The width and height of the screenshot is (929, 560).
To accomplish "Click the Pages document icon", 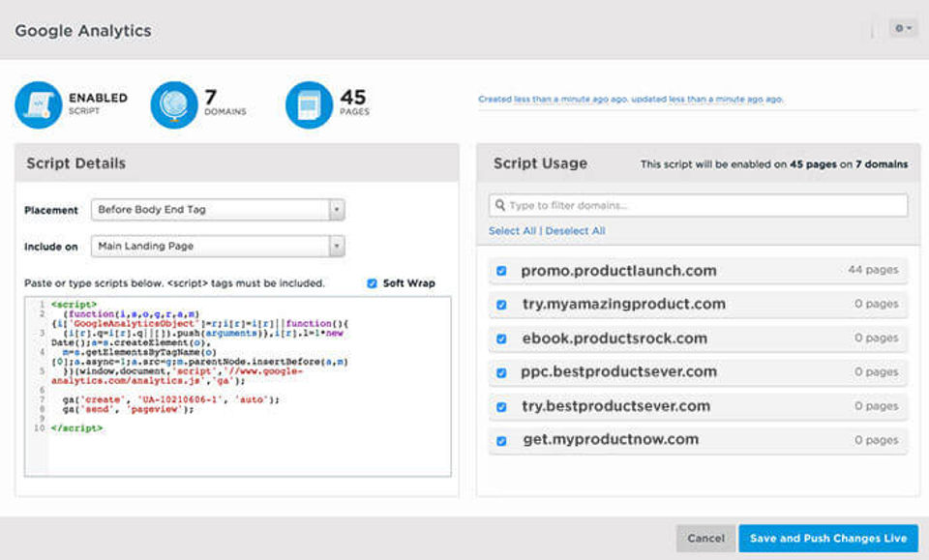I will [310, 104].
